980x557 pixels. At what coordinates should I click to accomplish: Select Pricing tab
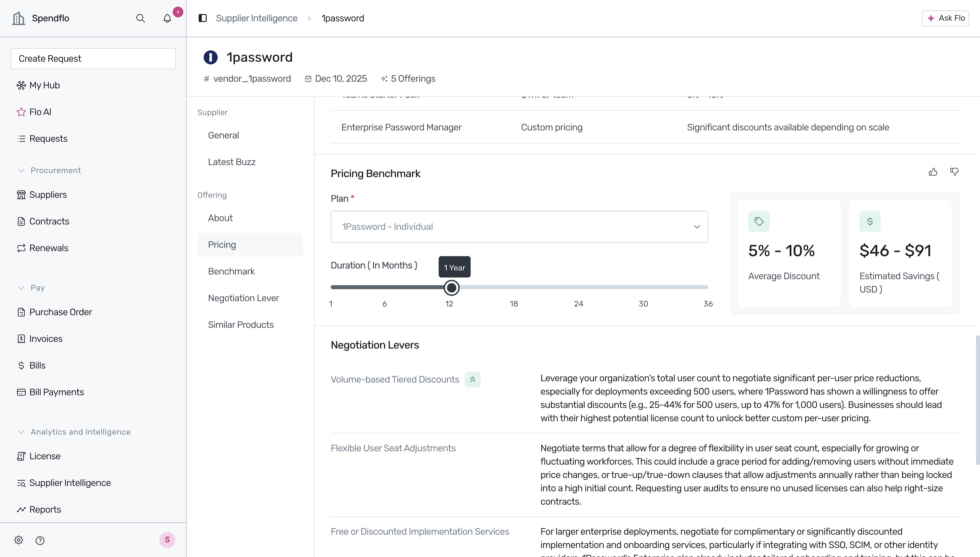point(250,244)
